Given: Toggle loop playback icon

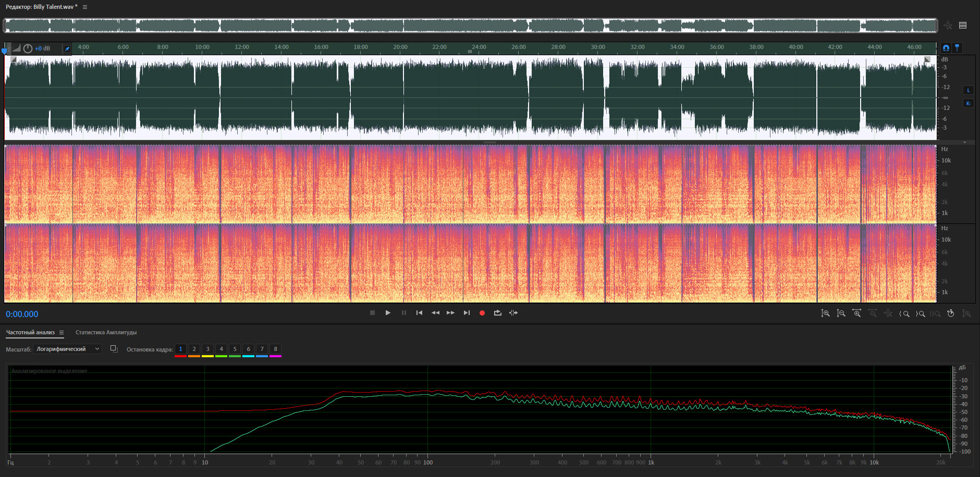Looking at the screenshot, I should [x=497, y=313].
